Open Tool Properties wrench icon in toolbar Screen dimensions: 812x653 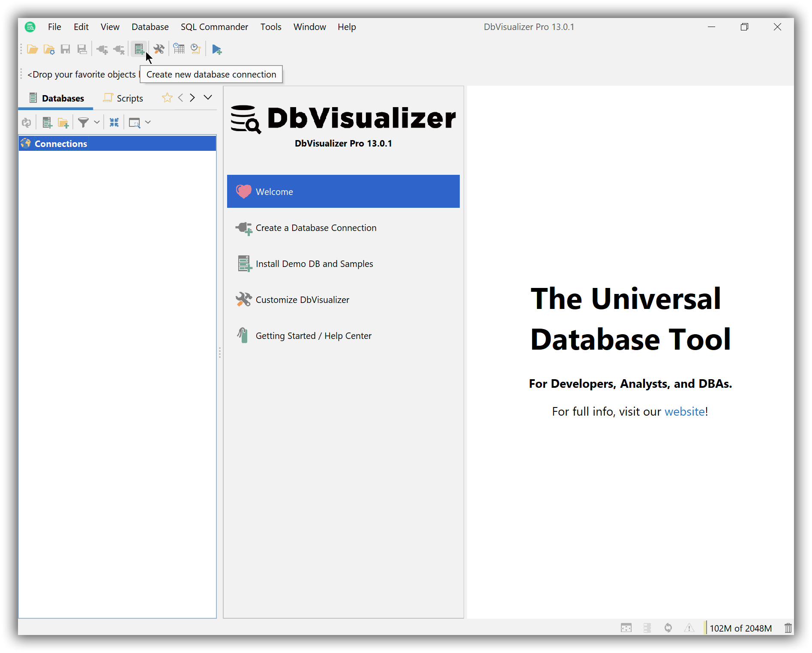pyautogui.click(x=159, y=49)
